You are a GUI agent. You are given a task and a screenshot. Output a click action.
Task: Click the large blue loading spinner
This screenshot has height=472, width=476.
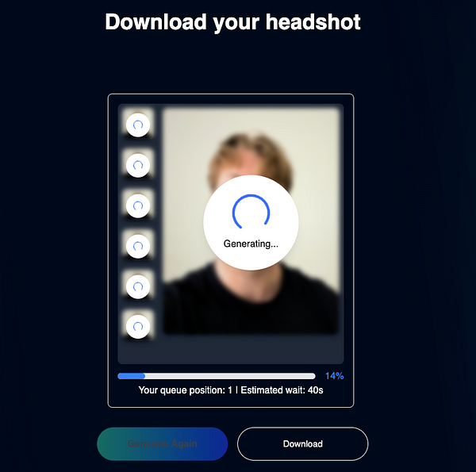(x=251, y=212)
